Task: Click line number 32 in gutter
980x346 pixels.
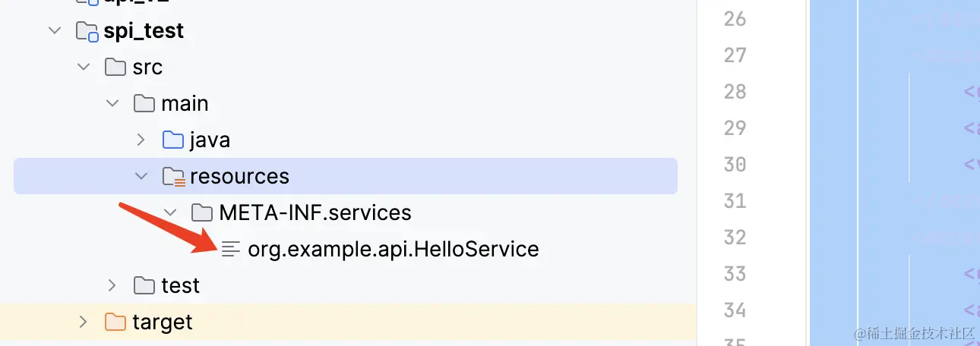Action: point(735,237)
